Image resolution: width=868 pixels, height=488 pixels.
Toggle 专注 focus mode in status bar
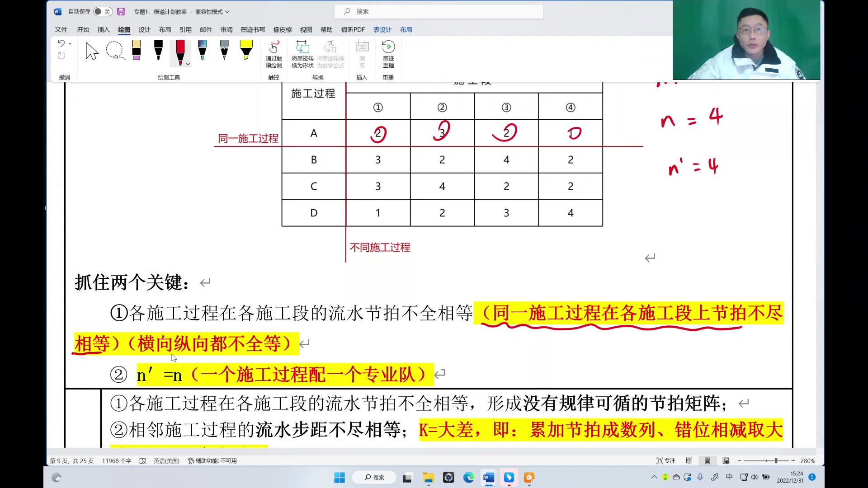point(665,460)
